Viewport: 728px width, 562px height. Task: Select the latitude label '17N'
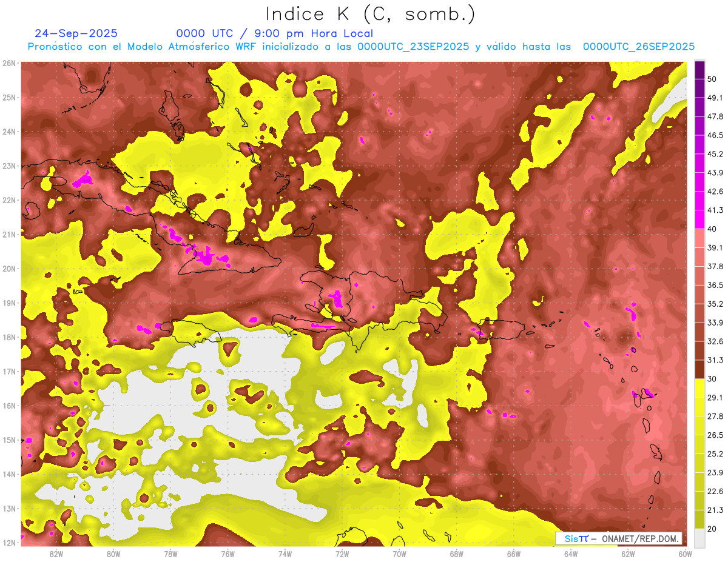[x=9, y=372]
